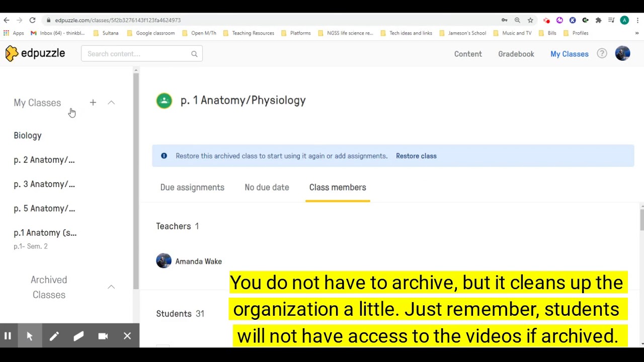
Task: Open the Google classroom bookmark folder
Action: coord(151,33)
